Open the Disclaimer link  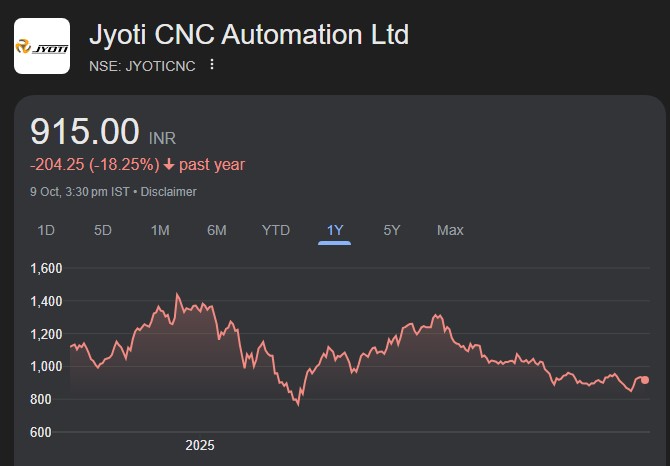[x=169, y=192]
